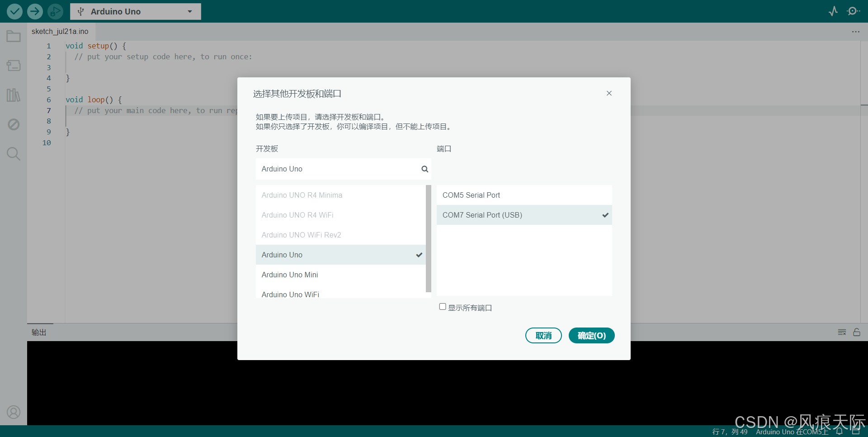Select Arduino Uno Mini board

click(341, 275)
